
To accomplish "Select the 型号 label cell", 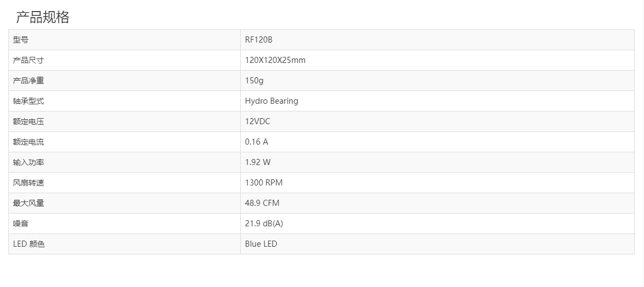I will (21, 40).
